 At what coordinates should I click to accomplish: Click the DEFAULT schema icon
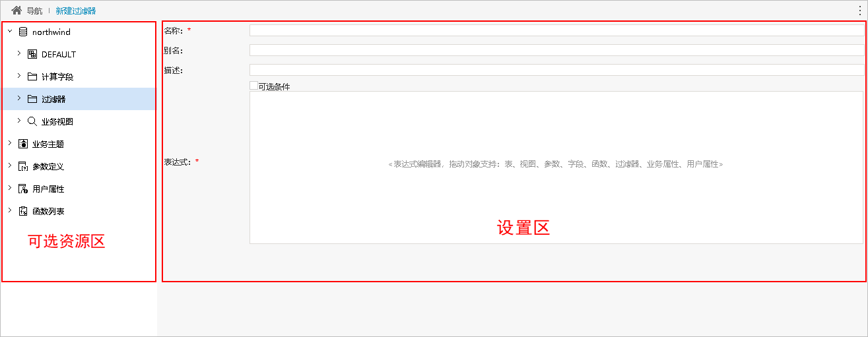point(32,54)
